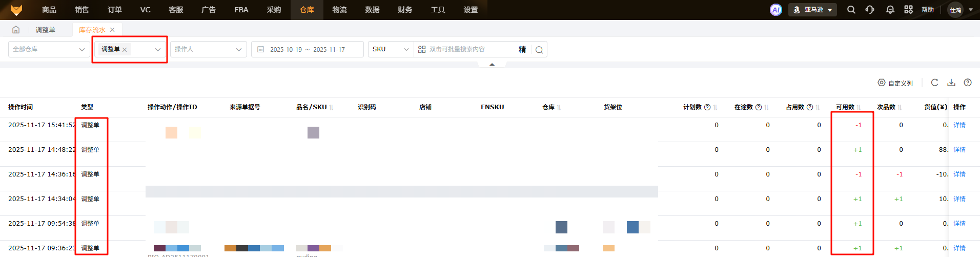Open the notifications bell
Image resolution: width=980 pixels, height=257 pixels.
890,10
